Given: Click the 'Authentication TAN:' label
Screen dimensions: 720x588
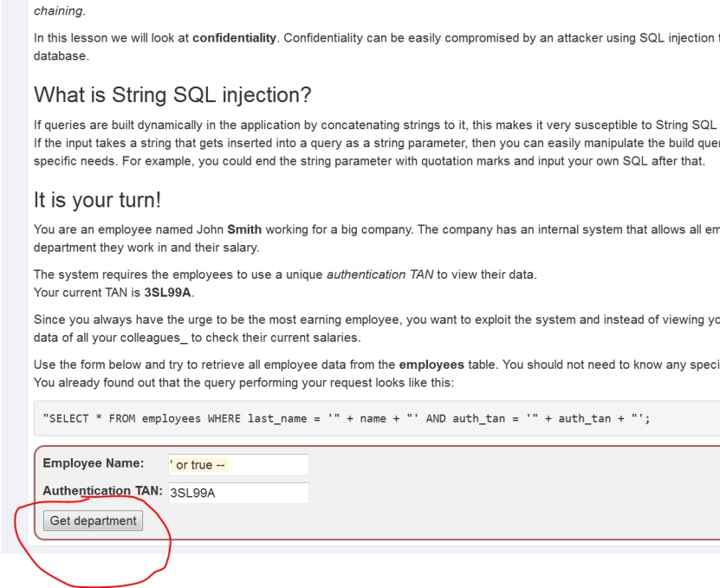Looking at the screenshot, I should point(103,491).
